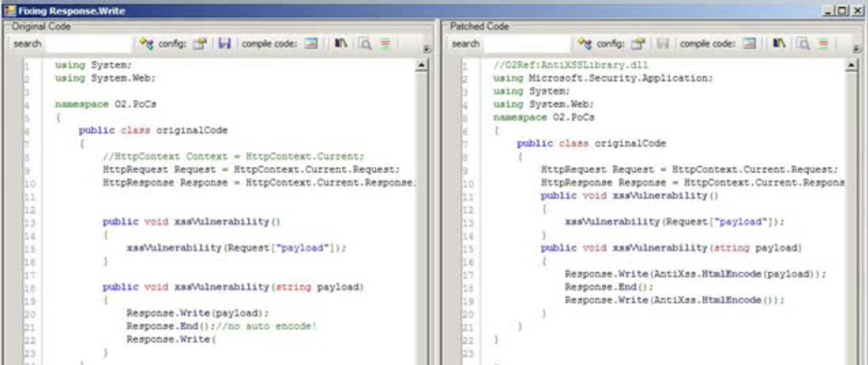Click the tree nodes icon in Original Code toolbar
This screenshot has height=365, width=868.
pos(146,44)
